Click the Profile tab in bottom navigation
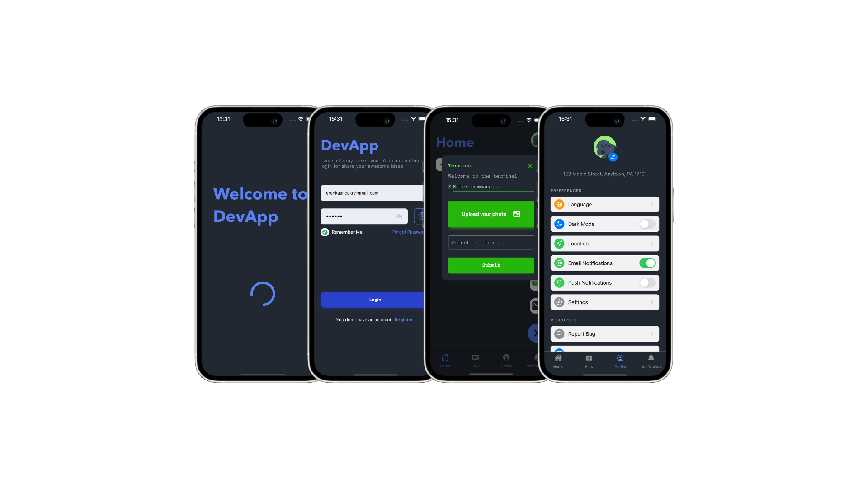 [620, 360]
